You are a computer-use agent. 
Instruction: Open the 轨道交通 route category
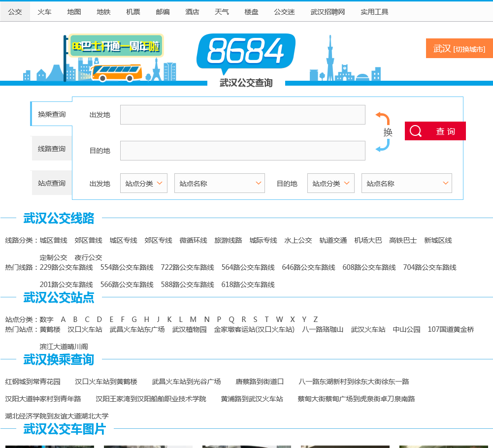pyautogui.click(x=333, y=241)
